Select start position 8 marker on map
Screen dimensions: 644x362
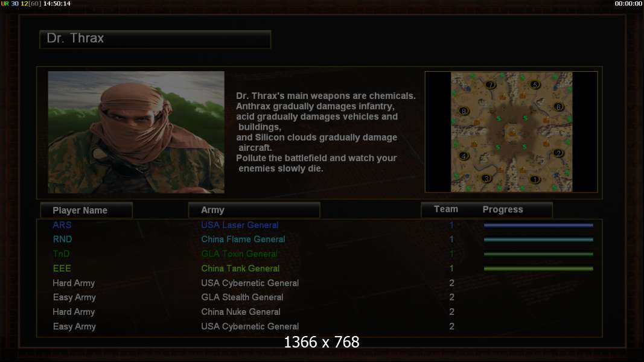pyautogui.click(x=464, y=111)
